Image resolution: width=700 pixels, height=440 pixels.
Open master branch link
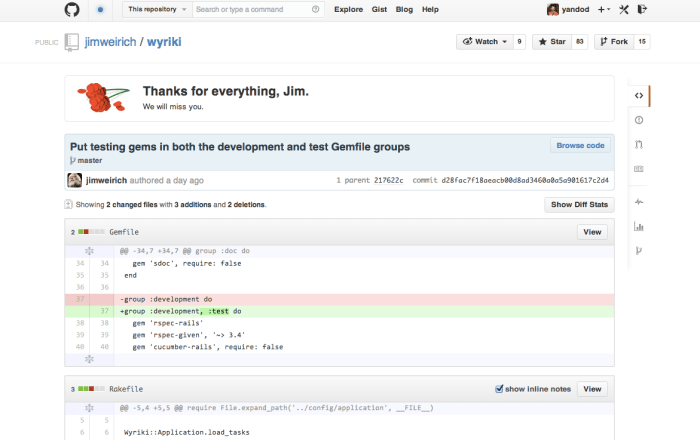point(90,160)
